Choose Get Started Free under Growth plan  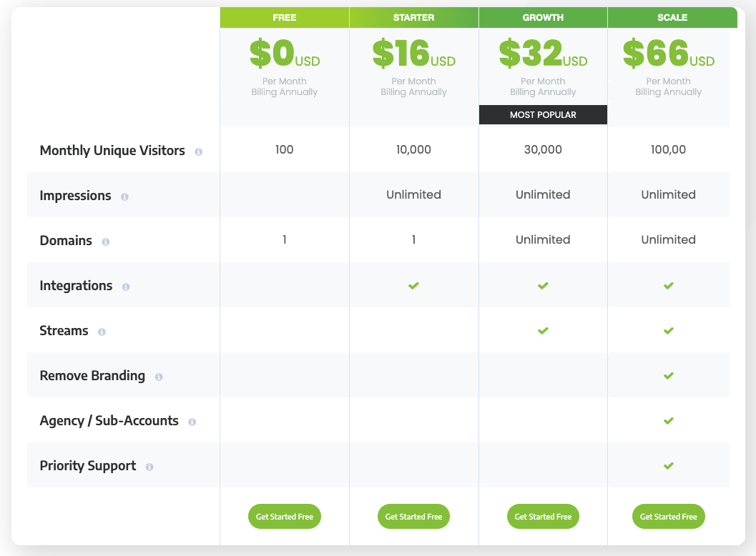click(543, 517)
